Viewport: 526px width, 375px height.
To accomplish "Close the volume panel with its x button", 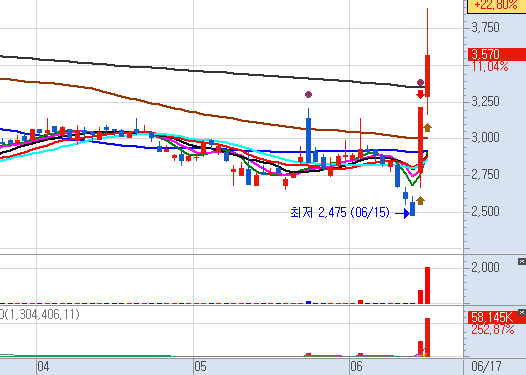I will pyautogui.click(x=522, y=261).
